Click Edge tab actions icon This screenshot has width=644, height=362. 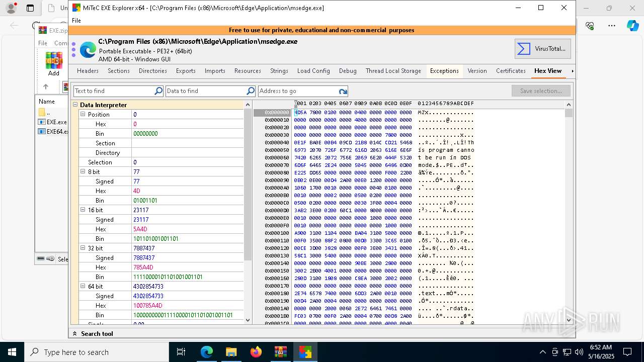(x=30, y=8)
